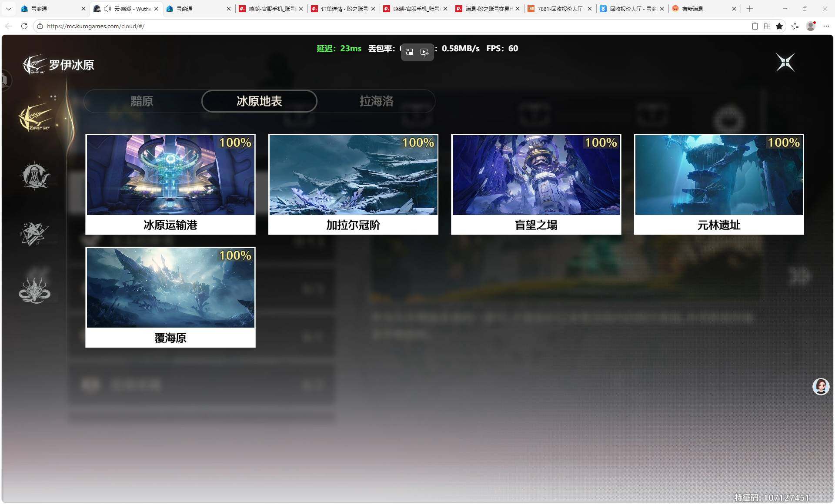Switch to the 7881-回收报价大厅 browser tab
Viewport: 835px width, 504px height.
pos(560,9)
